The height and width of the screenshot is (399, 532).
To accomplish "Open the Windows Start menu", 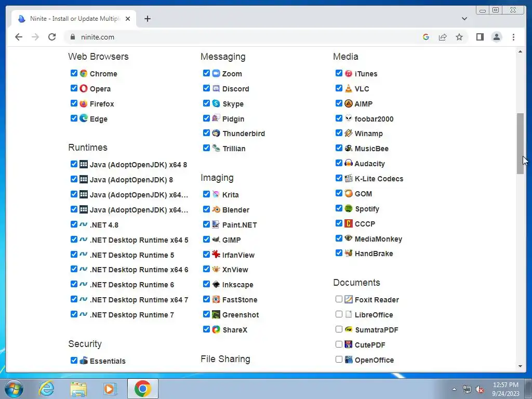I will (x=14, y=389).
